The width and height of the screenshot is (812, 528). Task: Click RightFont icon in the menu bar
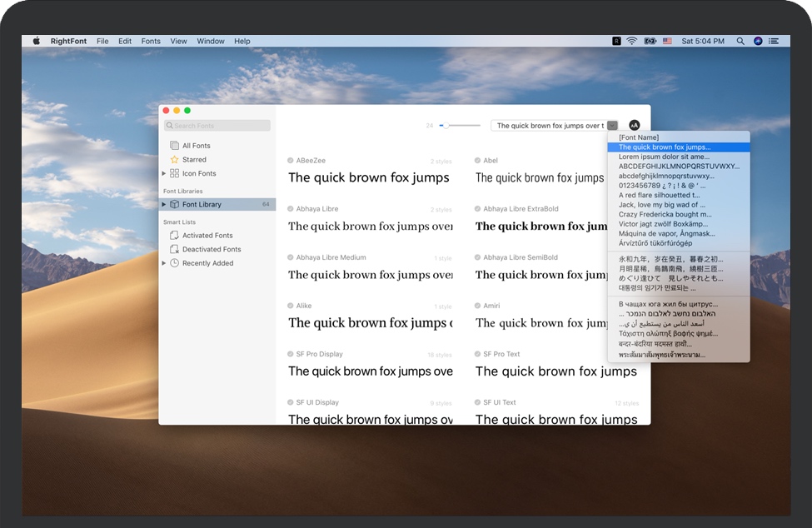[616, 41]
